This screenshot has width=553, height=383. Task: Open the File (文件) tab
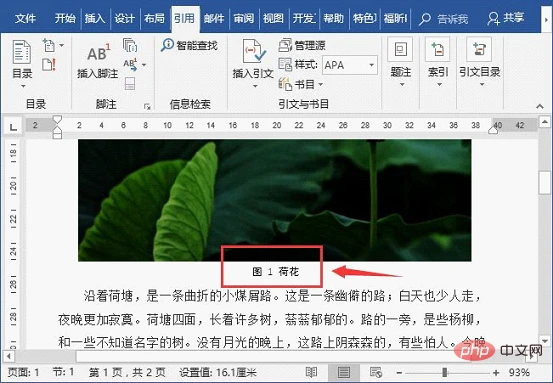[25, 18]
